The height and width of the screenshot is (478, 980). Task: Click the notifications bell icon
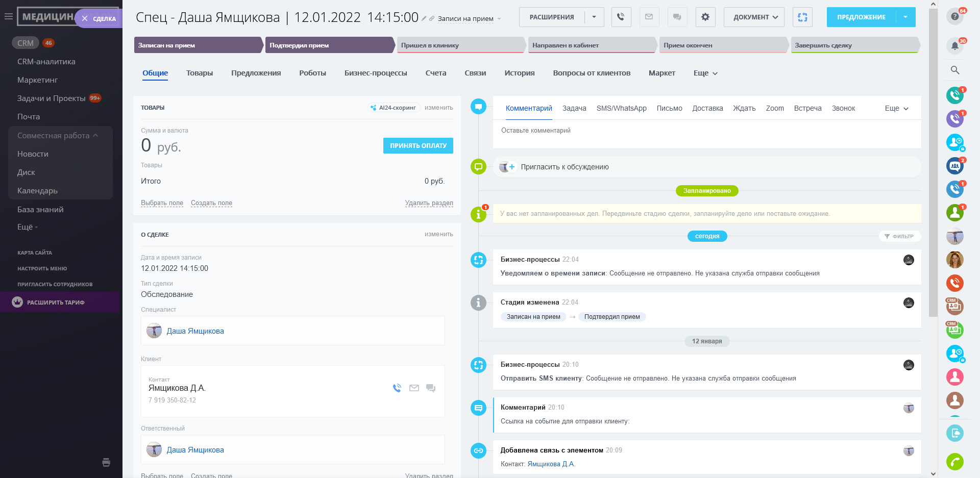click(954, 46)
